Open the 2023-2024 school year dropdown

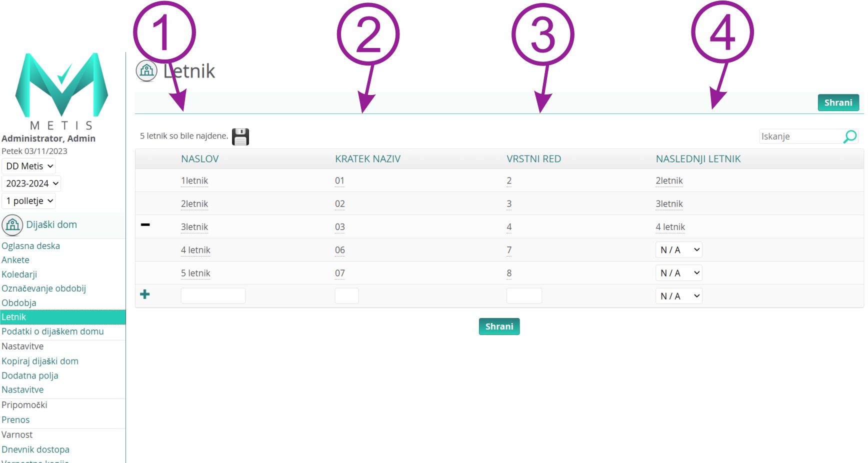32,183
